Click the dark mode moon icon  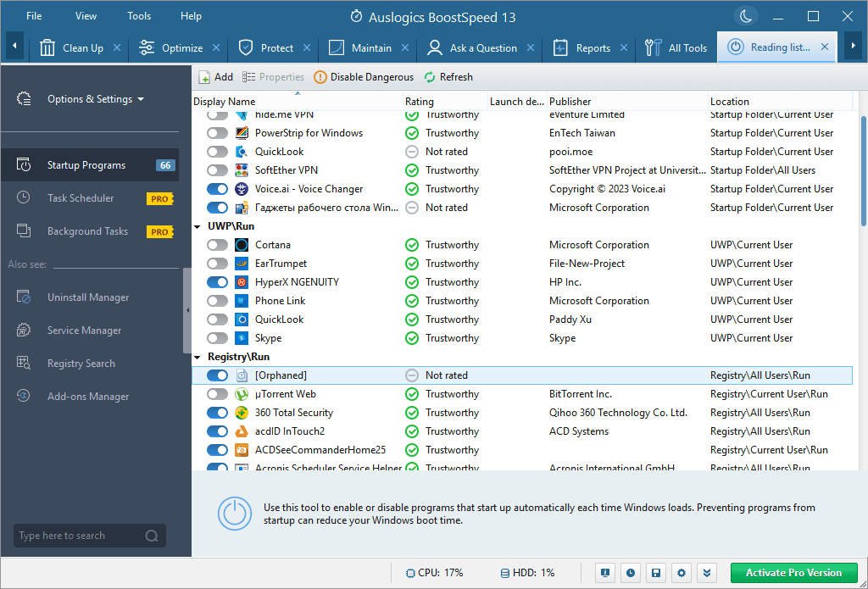[x=746, y=16]
